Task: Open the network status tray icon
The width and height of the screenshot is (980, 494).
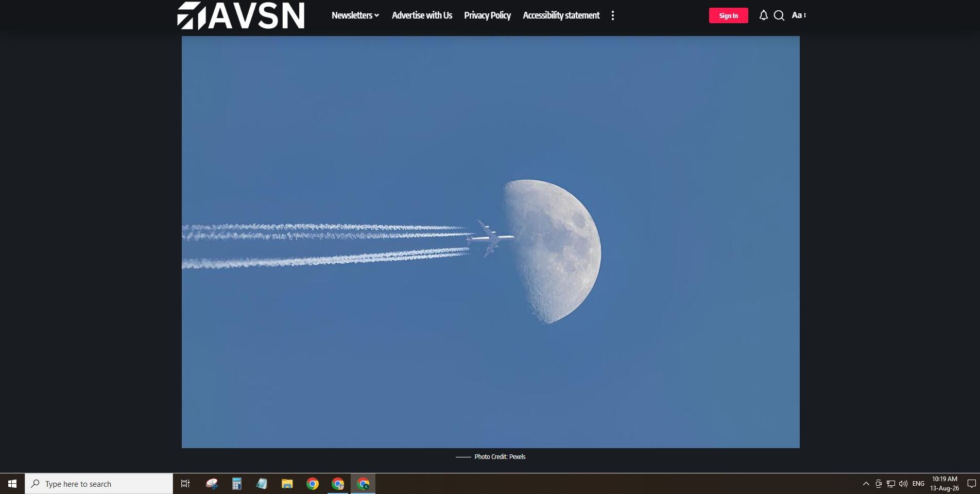Action: click(891, 484)
